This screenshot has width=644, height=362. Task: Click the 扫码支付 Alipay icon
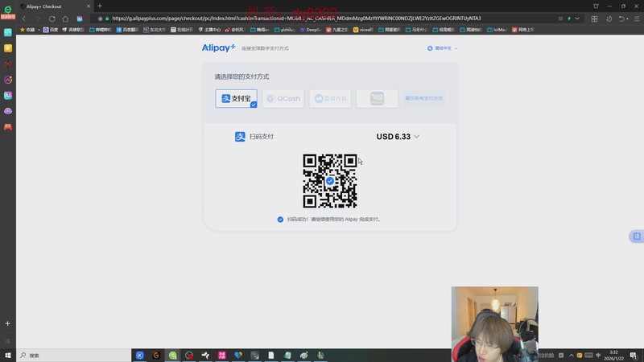240,137
